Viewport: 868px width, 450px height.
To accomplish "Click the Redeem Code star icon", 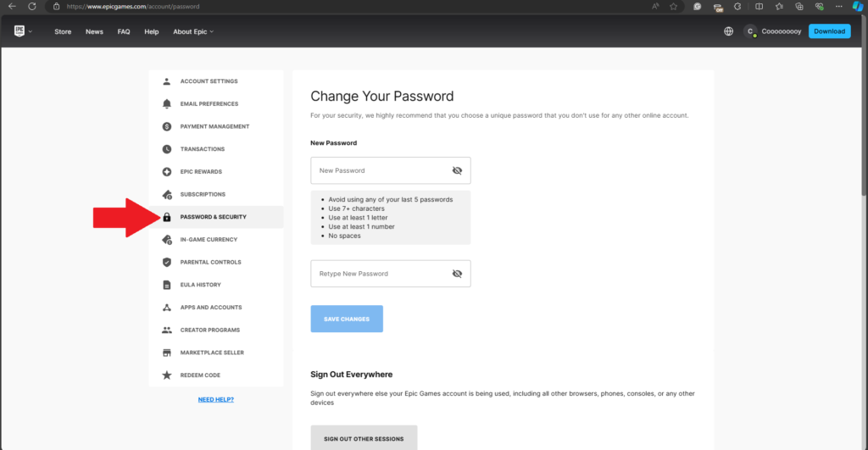I will (x=167, y=375).
